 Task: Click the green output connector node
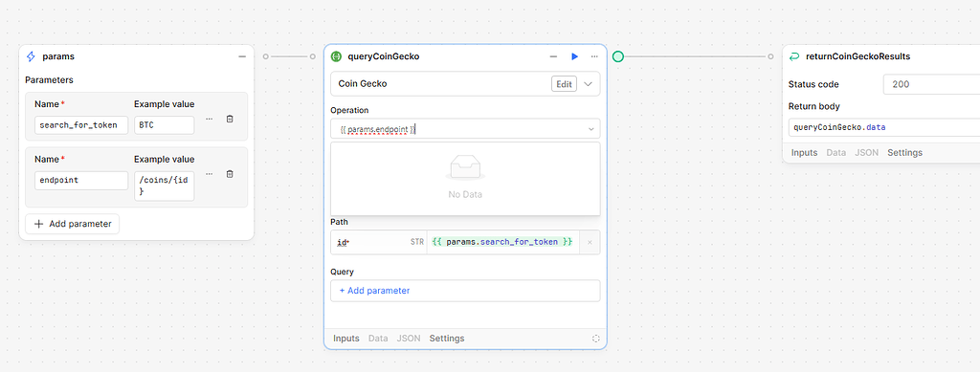click(618, 56)
